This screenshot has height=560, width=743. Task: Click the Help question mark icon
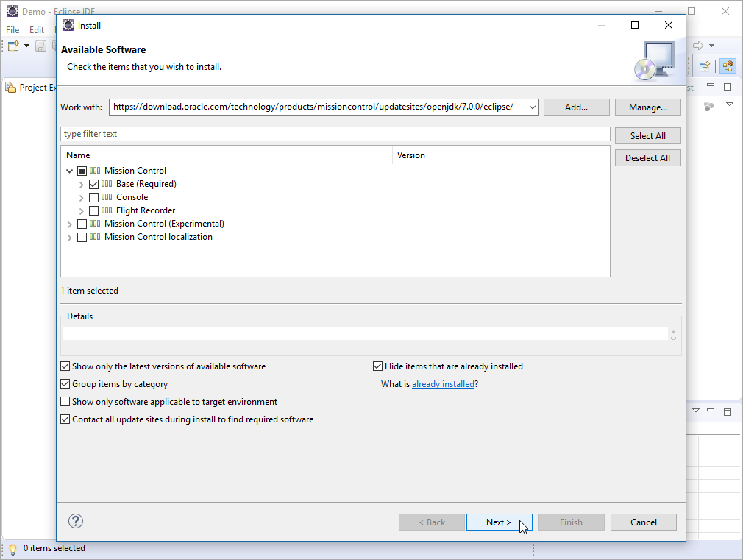coord(76,521)
